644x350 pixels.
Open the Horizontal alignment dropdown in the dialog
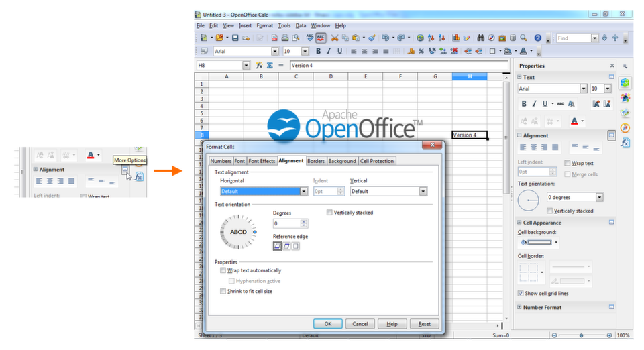[x=264, y=191]
